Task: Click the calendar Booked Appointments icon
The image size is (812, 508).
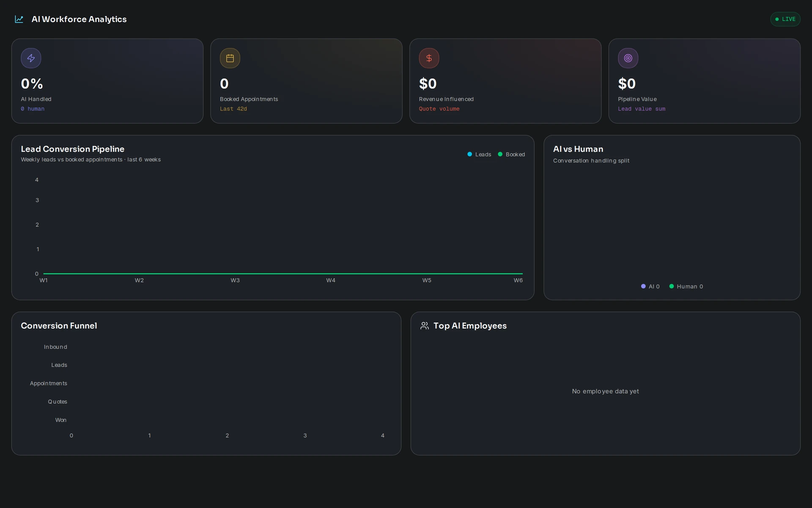Action: (x=230, y=58)
